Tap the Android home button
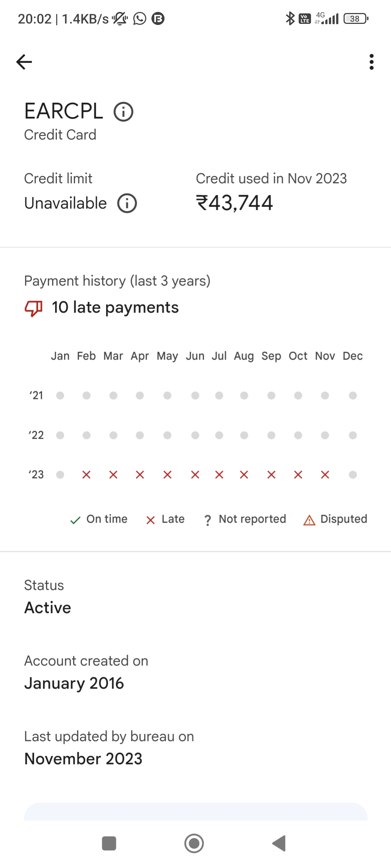 194,843
